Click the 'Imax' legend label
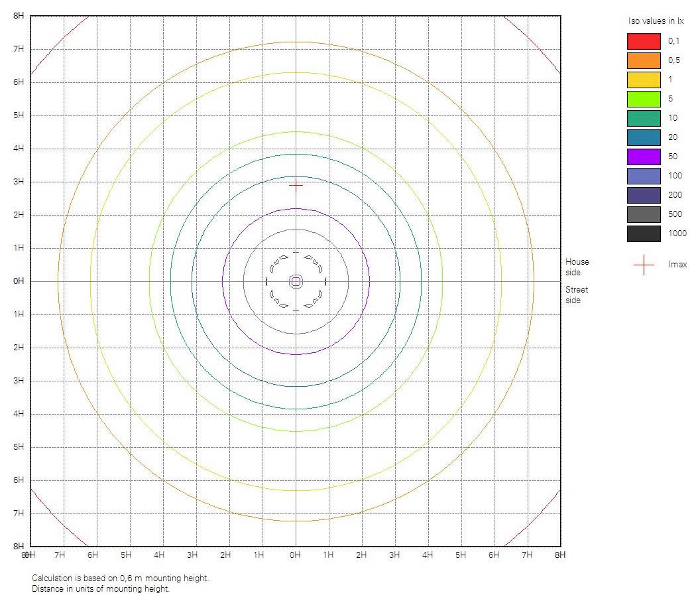Image resolution: width=700 pixels, height=605 pixels. [677, 265]
